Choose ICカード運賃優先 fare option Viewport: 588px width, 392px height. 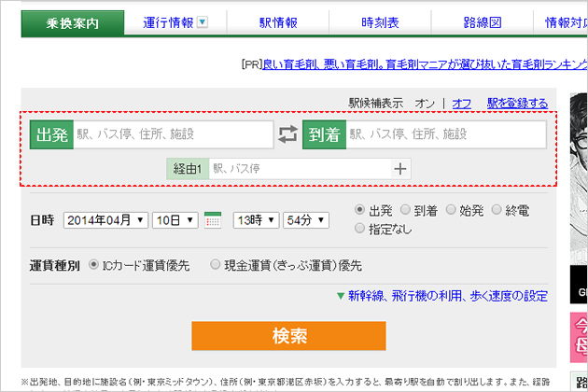point(93,265)
